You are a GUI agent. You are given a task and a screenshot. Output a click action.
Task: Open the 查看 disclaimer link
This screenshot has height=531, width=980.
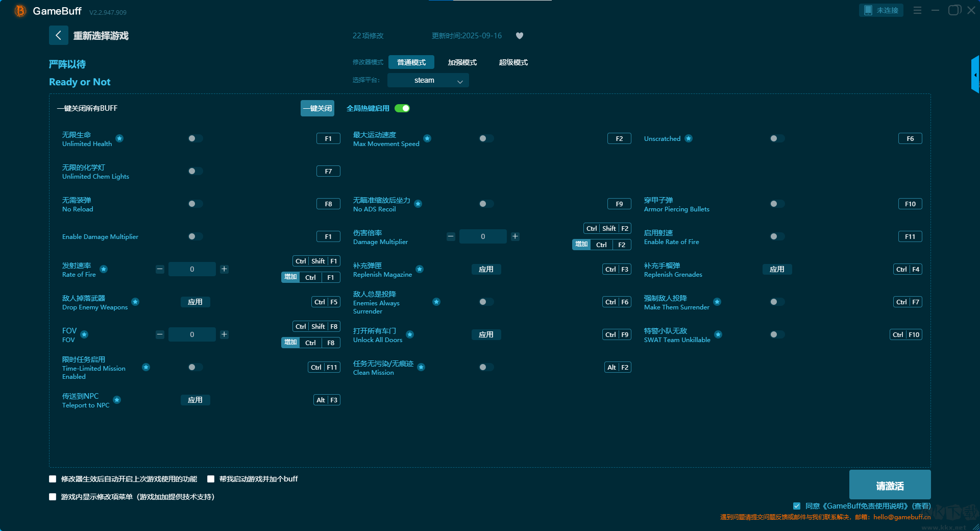pyautogui.click(x=921, y=506)
